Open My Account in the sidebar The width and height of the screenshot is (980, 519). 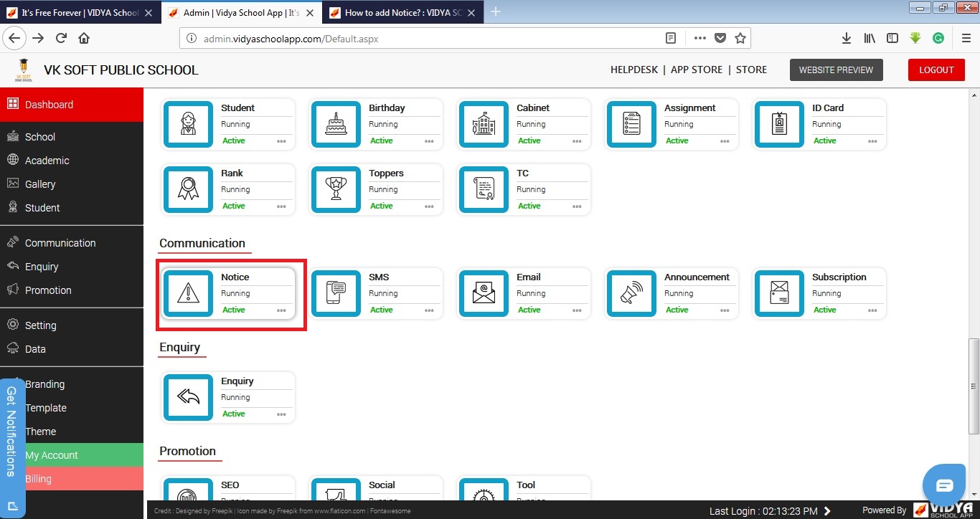[72, 455]
